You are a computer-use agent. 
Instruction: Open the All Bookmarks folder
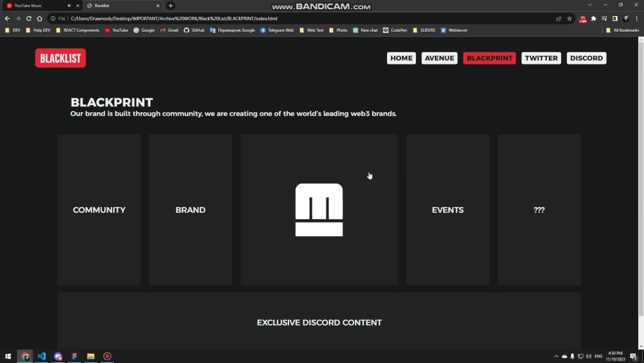tap(623, 30)
